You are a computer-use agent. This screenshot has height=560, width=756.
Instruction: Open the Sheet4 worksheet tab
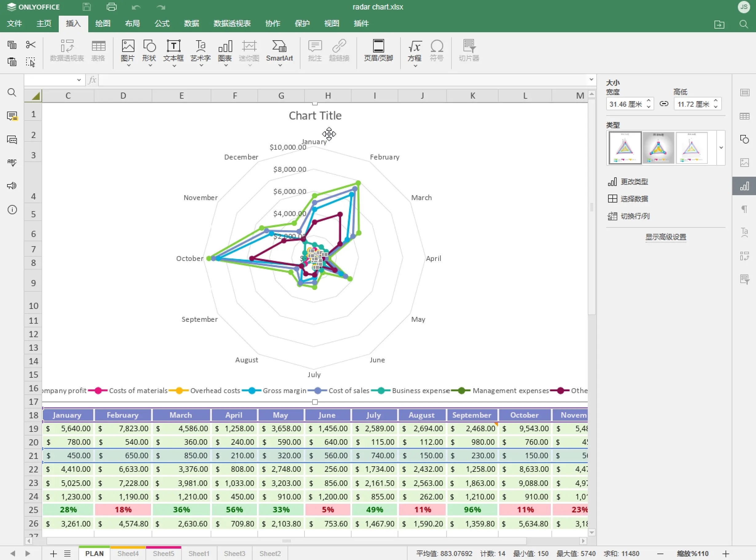point(128,553)
